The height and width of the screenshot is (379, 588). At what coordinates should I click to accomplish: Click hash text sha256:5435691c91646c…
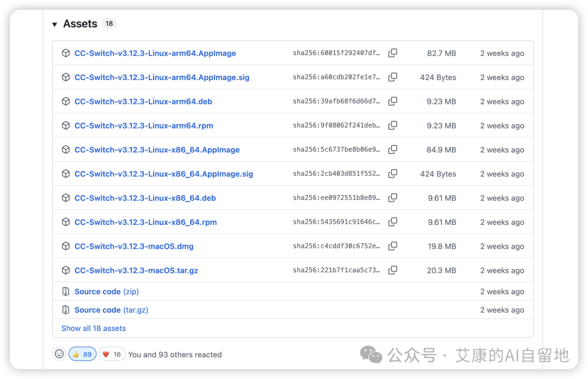(336, 222)
